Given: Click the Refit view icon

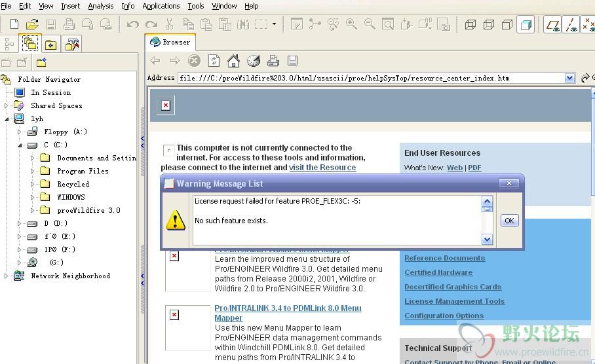Looking at the screenshot, I should (388, 24).
